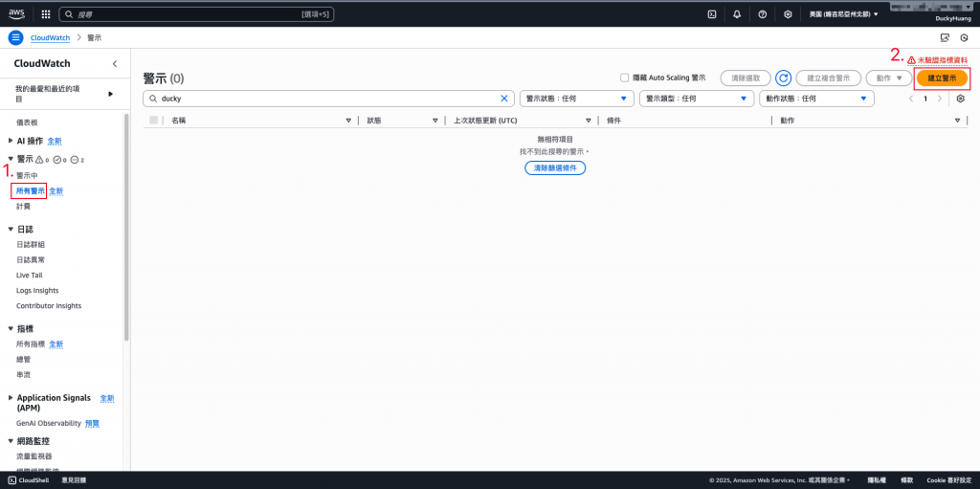
Task: Expand 我的最愛和最近的項目 section
Action: pos(111,94)
